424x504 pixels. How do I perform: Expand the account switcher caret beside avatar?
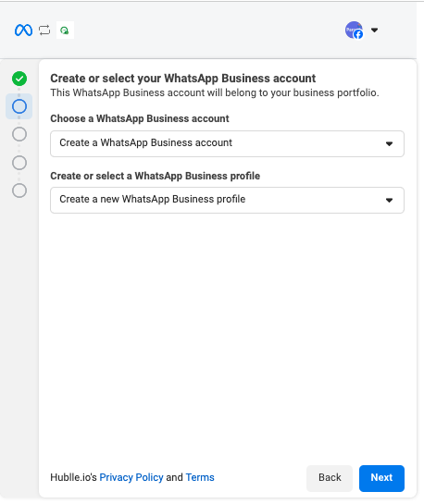[x=374, y=30]
